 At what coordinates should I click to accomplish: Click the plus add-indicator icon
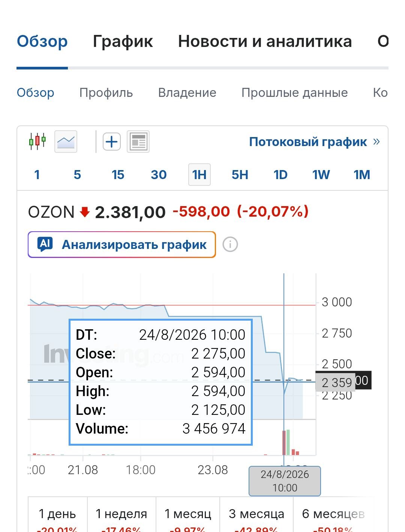(x=111, y=142)
